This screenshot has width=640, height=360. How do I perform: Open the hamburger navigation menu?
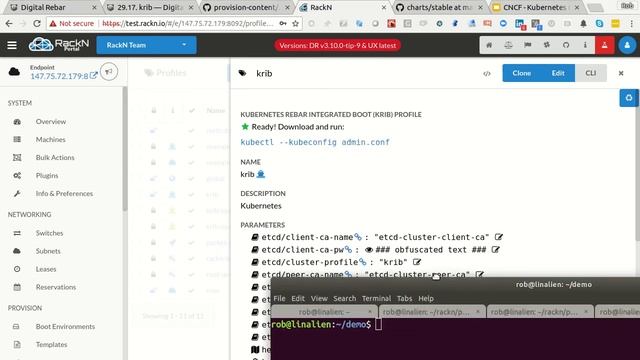coord(12,45)
